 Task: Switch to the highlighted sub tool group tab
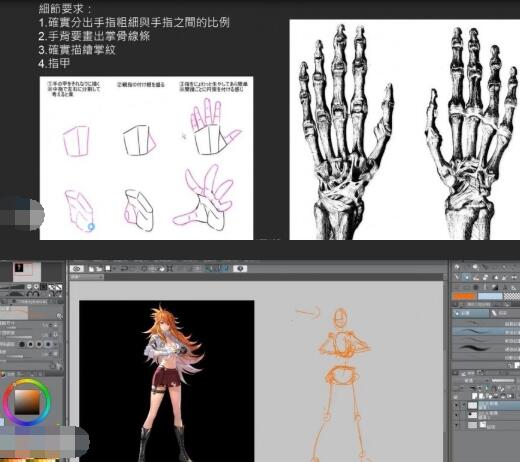470,313
